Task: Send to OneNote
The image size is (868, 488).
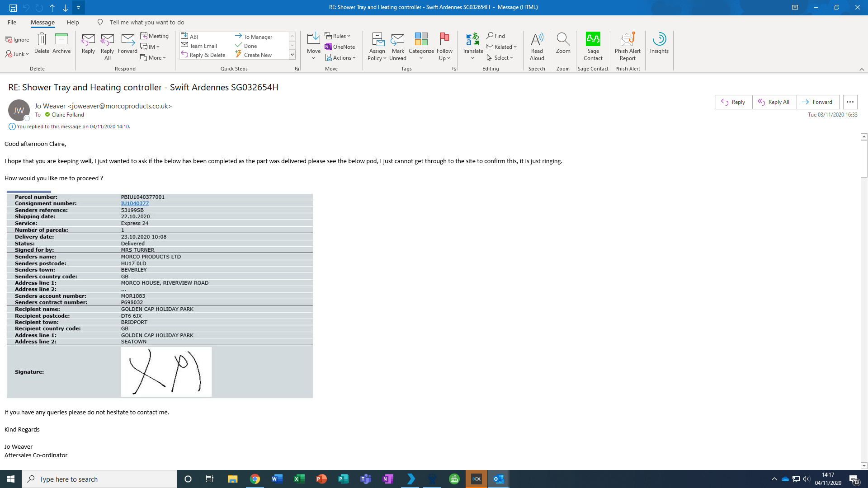Action: pos(340,47)
